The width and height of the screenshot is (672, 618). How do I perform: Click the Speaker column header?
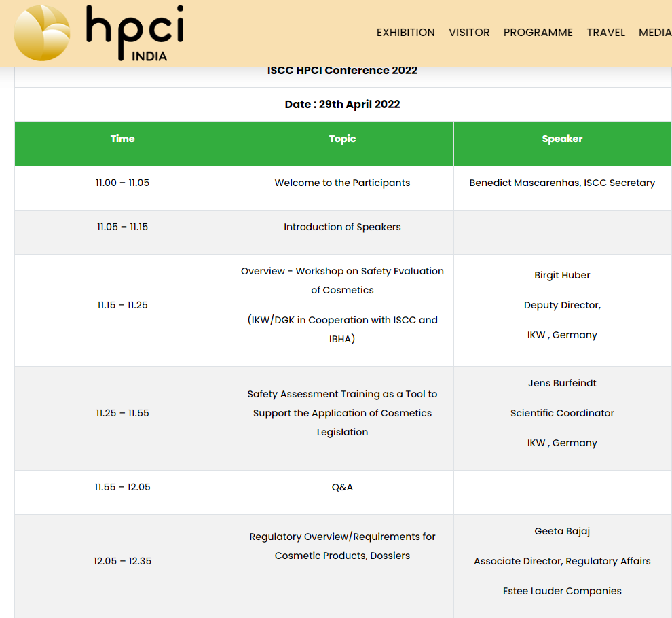coord(562,144)
